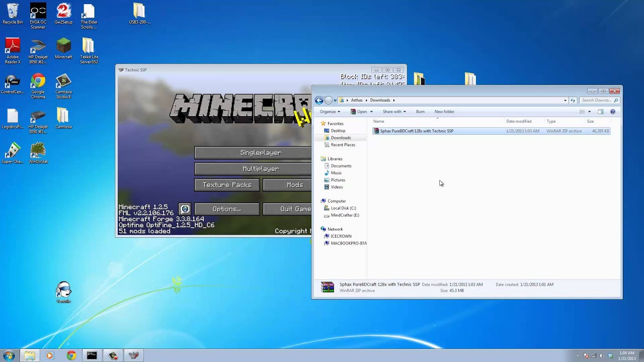This screenshot has width=644, height=362.
Task: Select the Sphax PureBDCraft 128x zip file
Action: (x=492, y=131)
